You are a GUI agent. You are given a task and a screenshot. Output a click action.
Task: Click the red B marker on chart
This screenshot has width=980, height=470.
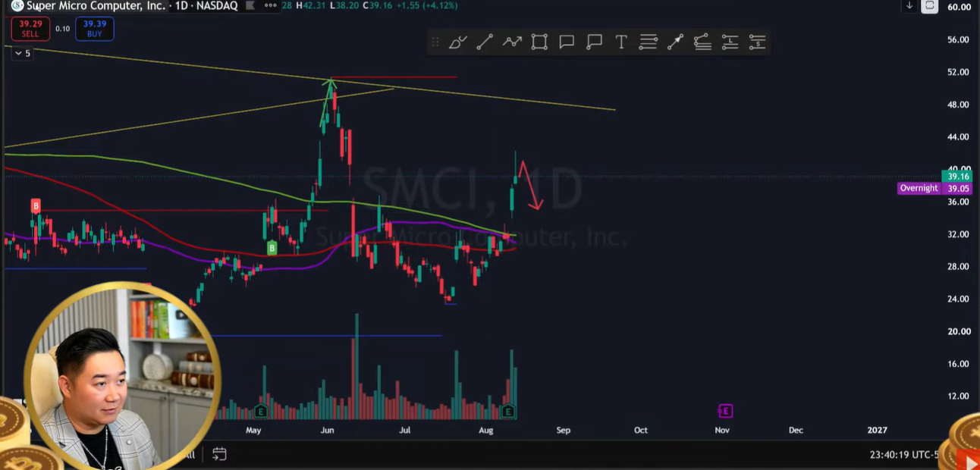point(35,205)
